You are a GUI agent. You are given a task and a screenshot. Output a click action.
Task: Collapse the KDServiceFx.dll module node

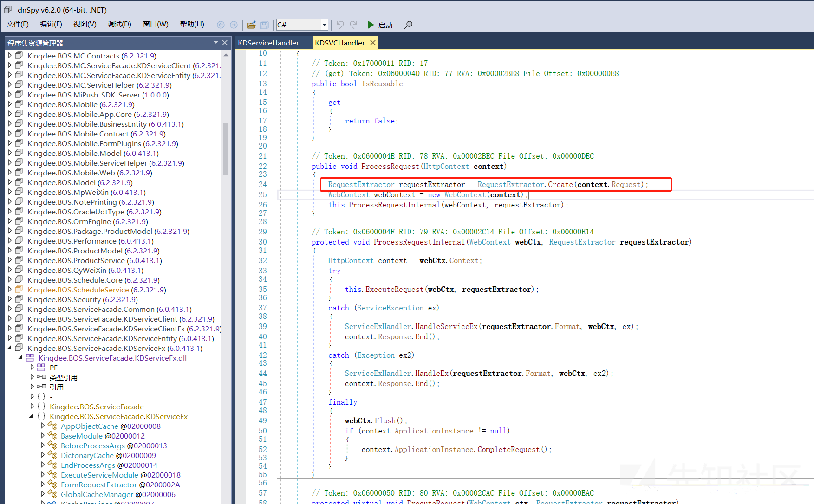coord(20,357)
